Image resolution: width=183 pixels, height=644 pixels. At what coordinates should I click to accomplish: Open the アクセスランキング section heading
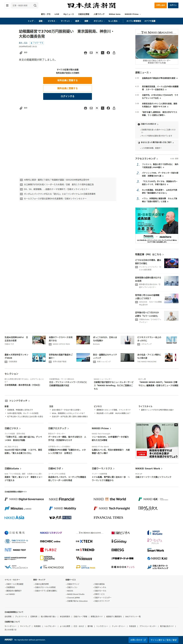click(x=147, y=159)
